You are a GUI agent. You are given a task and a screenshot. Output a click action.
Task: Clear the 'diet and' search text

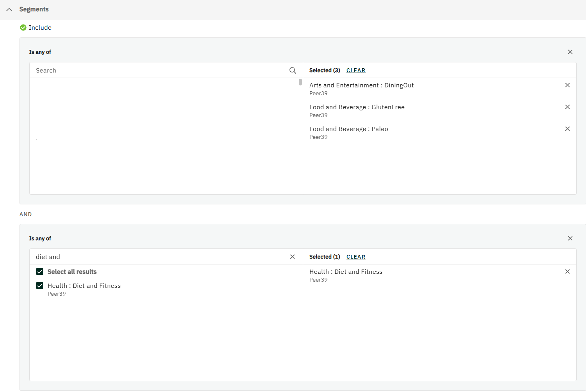292,257
